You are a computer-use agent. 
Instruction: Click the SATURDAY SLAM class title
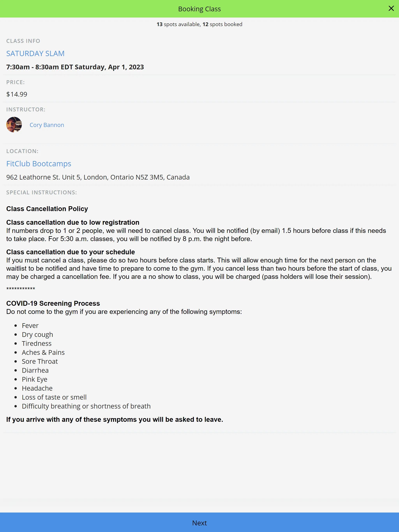point(35,53)
